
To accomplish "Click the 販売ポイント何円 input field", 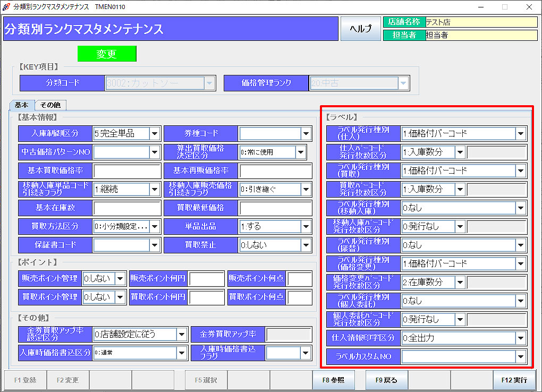I will 206,278.
